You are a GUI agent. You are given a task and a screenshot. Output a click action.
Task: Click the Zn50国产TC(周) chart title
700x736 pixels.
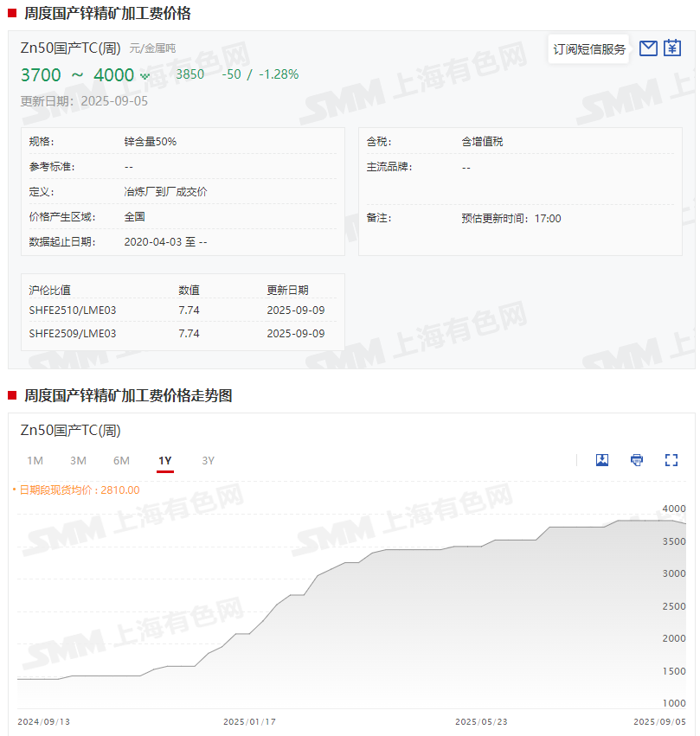coord(70,430)
